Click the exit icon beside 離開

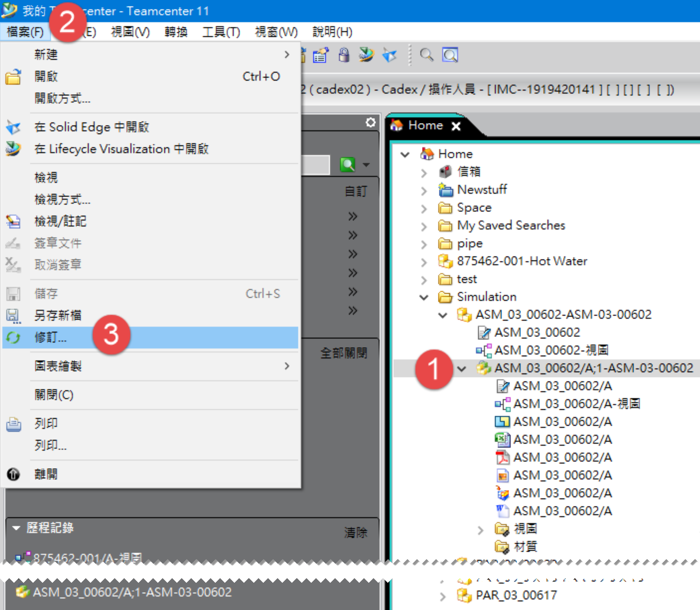[x=13, y=474]
